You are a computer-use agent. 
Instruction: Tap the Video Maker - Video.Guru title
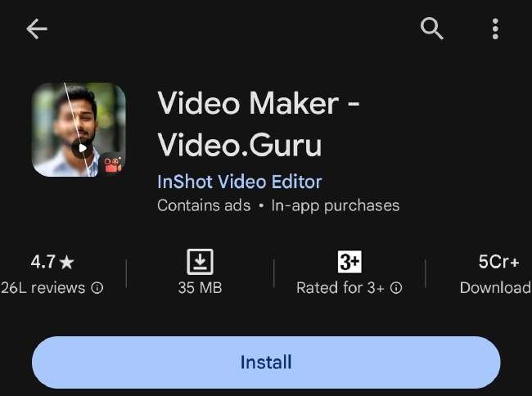click(259, 124)
